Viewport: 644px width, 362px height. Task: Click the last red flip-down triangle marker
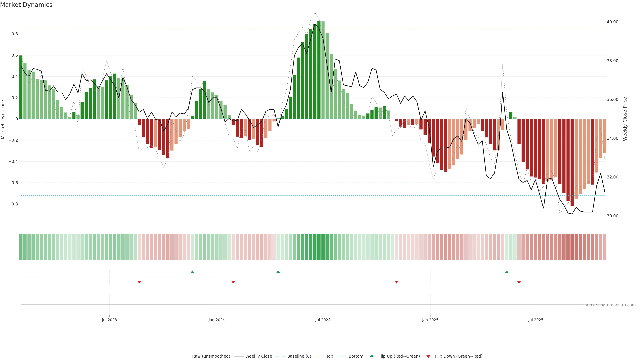click(x=519, y=282)
